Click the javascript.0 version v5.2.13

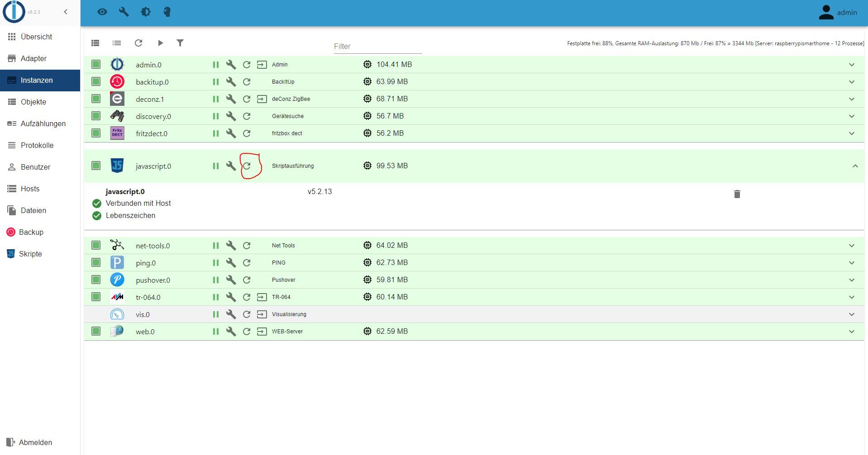pyautogui.click(x=320, y=191)
